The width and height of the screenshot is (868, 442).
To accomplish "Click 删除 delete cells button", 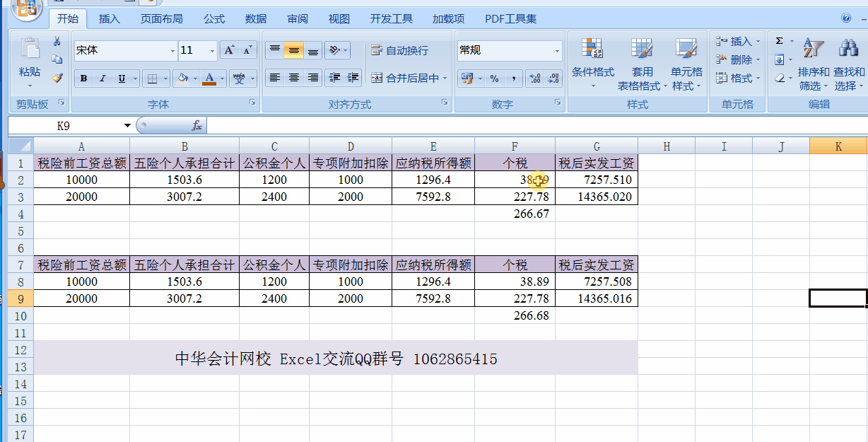I will [737, 60].
